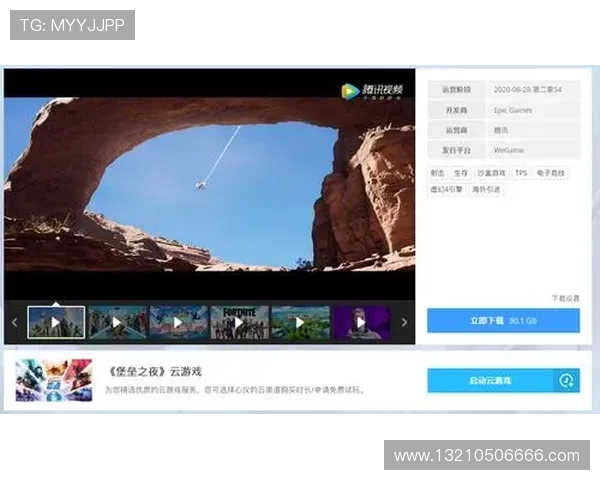Select the 电子竞技 tag
This screenshot has width=600, height=480.
tap(551, 173)
